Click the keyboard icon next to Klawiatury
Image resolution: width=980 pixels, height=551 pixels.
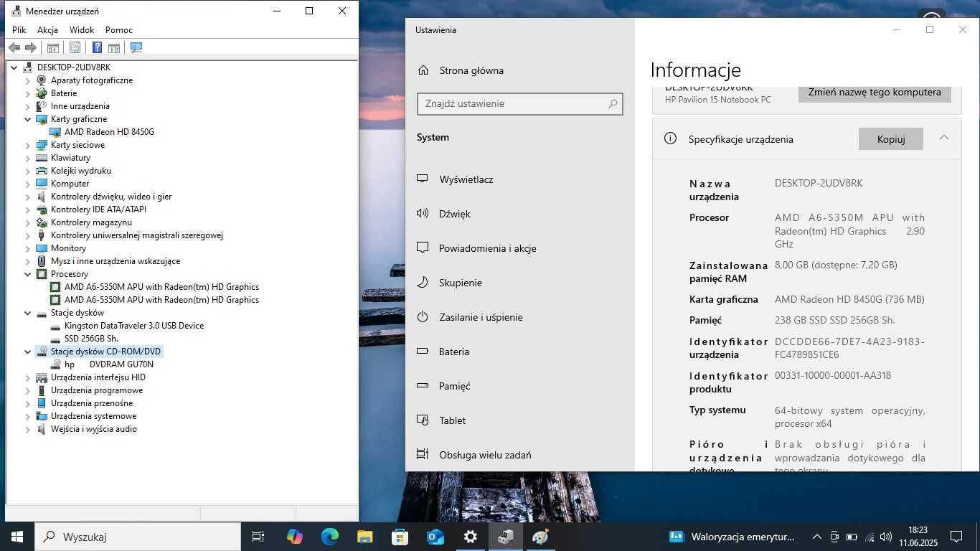coord(42,158)
